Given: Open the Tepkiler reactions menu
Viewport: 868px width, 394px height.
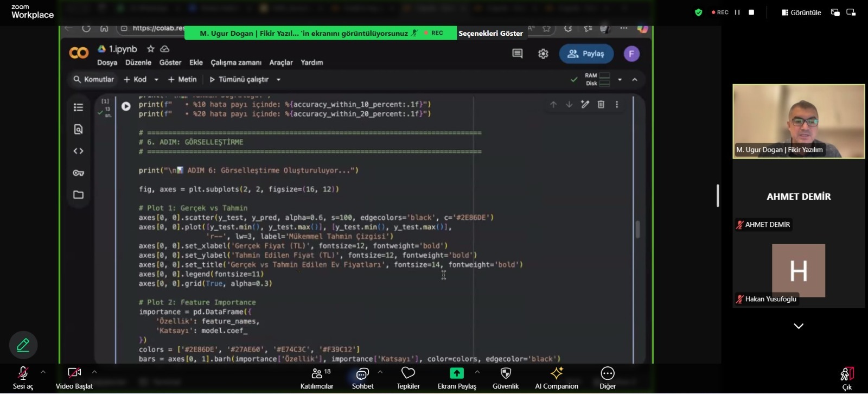Looking at the screenshot, I should click(408, 378).
